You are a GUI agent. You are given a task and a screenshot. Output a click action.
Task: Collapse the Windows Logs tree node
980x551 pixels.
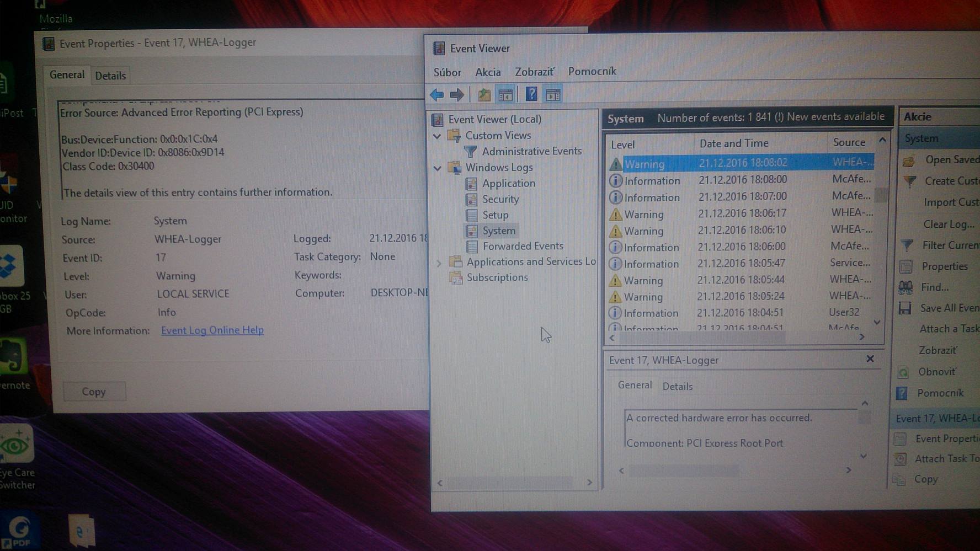pyautogui.click(x=437, y=168)
